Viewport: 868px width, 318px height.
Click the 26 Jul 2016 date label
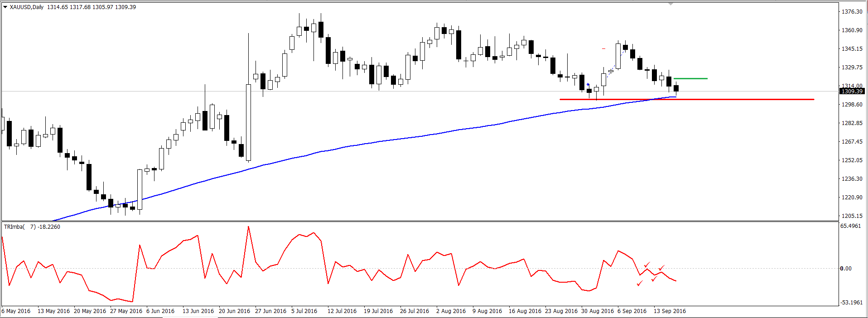pyautogui.click(x=415, y=311)
